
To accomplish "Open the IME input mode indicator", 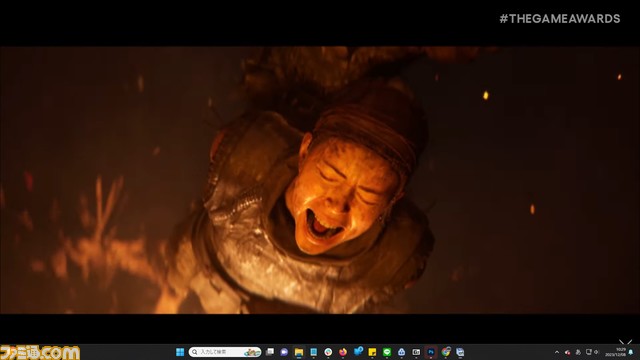I will 578,352.
